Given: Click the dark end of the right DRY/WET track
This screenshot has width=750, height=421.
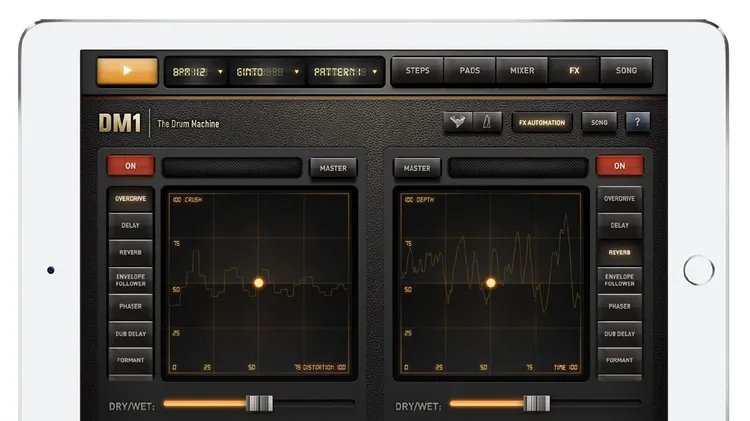Looking at the screenshot, I should tap(596, 404).
